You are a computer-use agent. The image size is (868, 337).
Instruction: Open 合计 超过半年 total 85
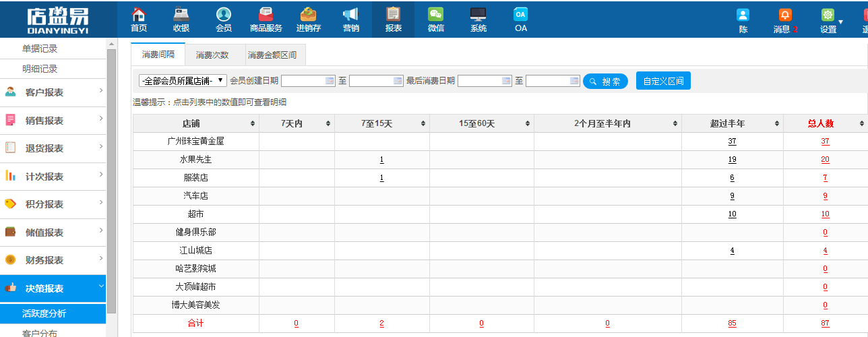[x=732, y=324]
